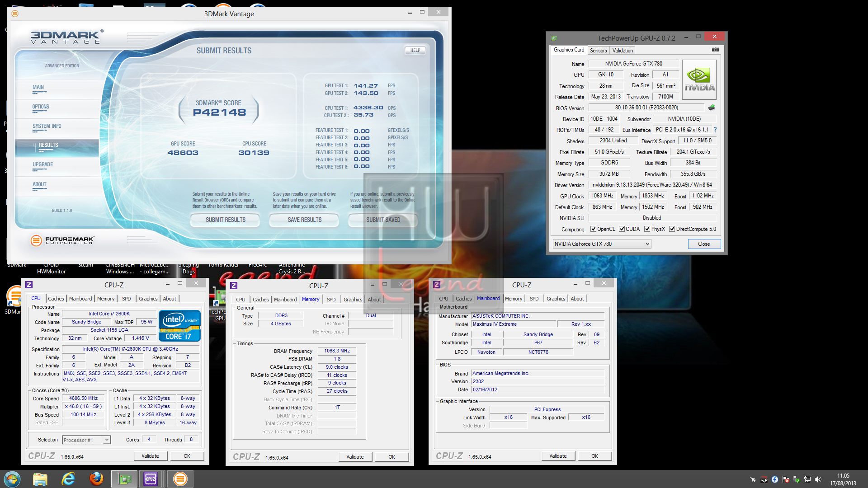Click the Close button in GPU-Z
Screen dimensions: 868x488
pyautogui.click(x=704, y=244)
